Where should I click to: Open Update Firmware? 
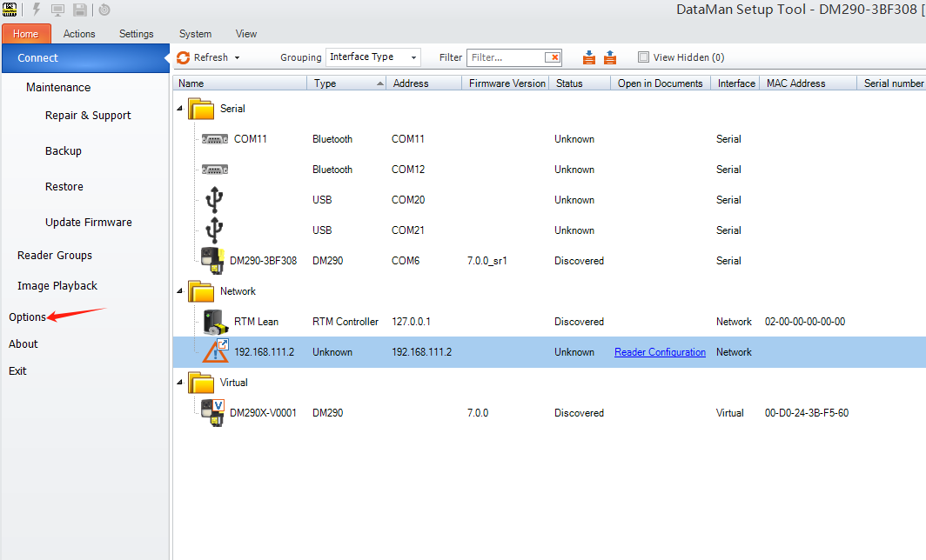tap(89, 223)
